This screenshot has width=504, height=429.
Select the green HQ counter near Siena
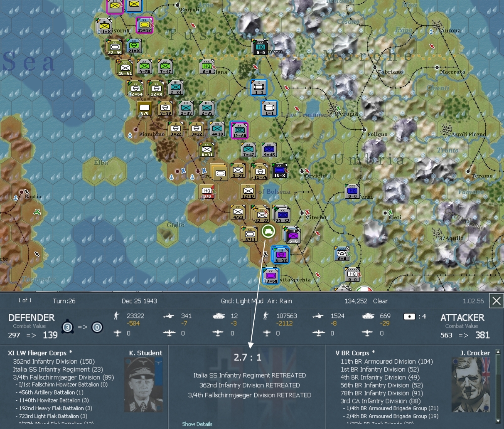[x=207, y=67]
